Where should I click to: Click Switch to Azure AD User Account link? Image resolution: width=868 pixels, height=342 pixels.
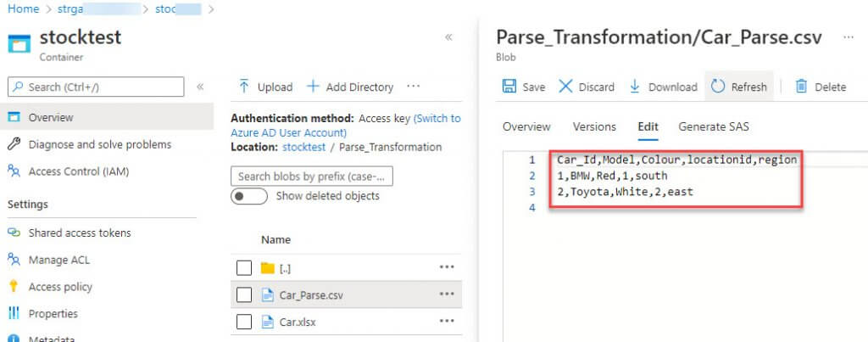point(348,126)
